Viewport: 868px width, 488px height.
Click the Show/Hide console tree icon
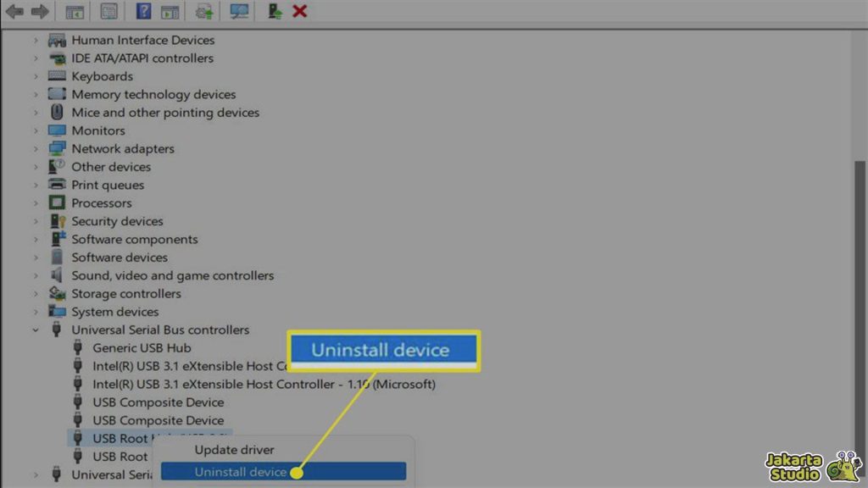point(75,12)
